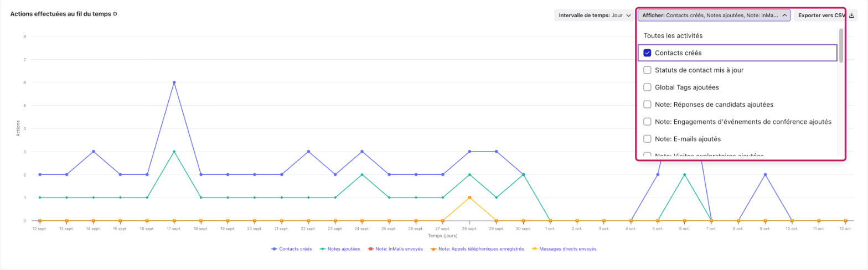Click the chevron on the Afficher dropdown

[784, 15]
